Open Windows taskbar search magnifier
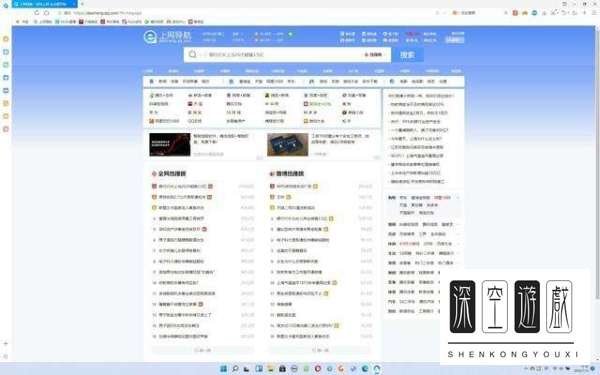This screenshot has height=375, width=600. click(235, 369)
